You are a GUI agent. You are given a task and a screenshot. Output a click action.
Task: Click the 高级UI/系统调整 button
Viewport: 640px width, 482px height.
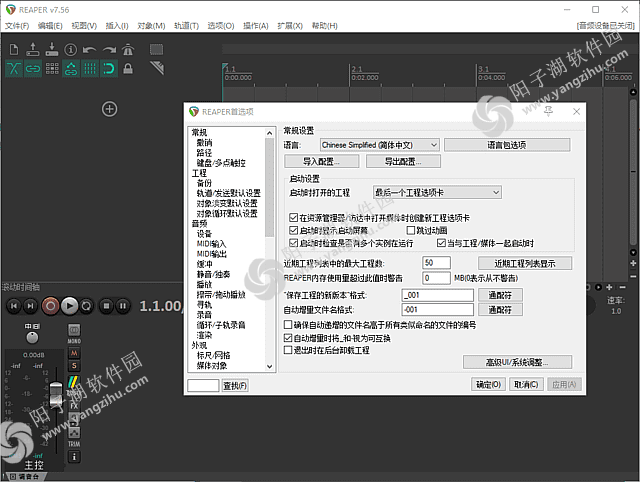pyautogui.click(x=517, y=362)
